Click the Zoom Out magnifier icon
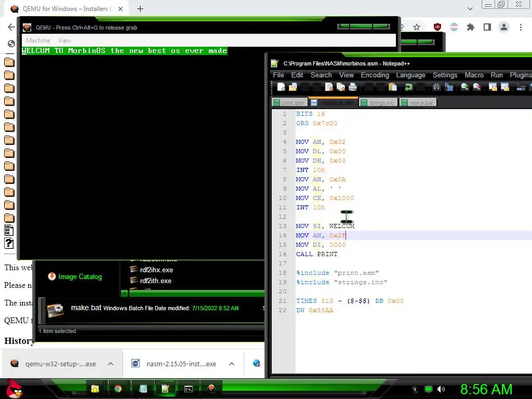Viewport: 532px width, 399px height. point(476,87)
